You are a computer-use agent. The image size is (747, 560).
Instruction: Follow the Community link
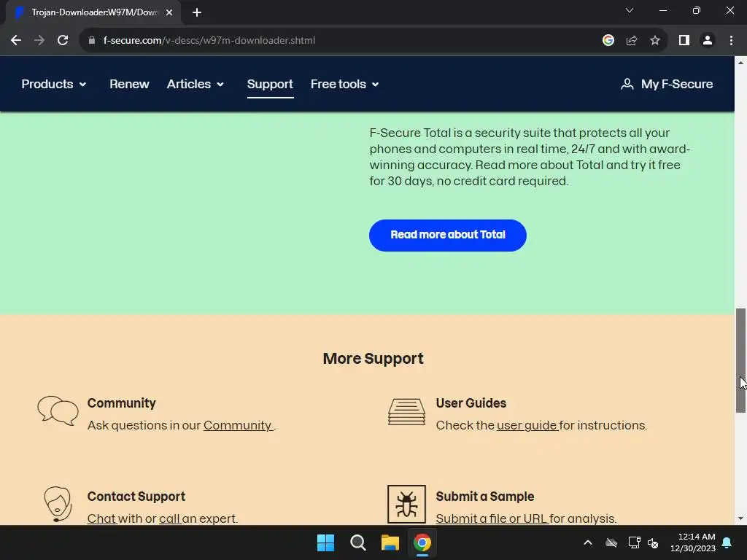click(239, 425)
